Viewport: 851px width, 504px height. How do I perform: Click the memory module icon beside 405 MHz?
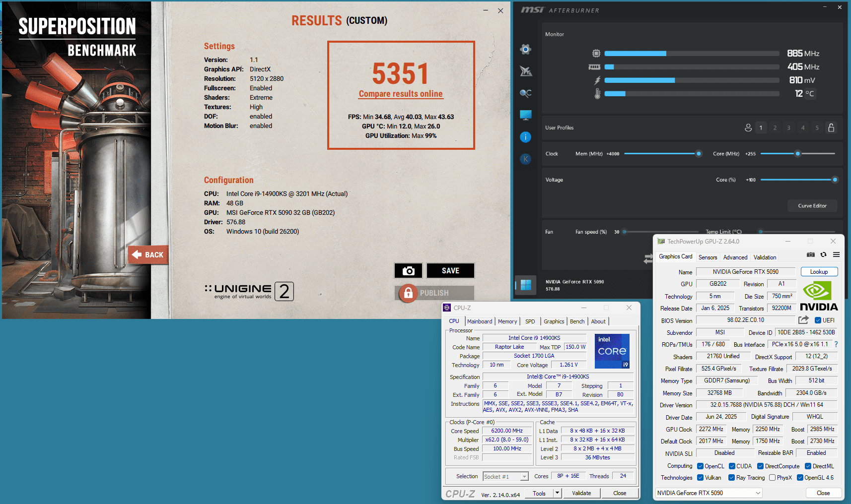(x=594, y=66)
